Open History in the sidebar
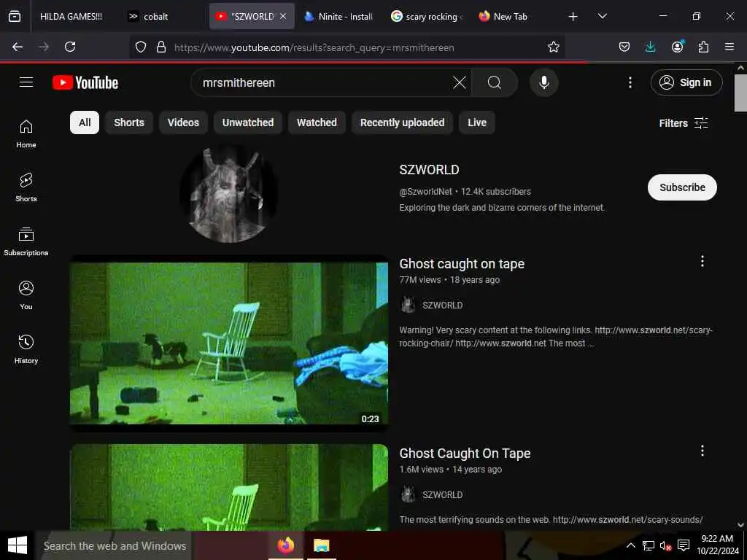 coord(26,349)
